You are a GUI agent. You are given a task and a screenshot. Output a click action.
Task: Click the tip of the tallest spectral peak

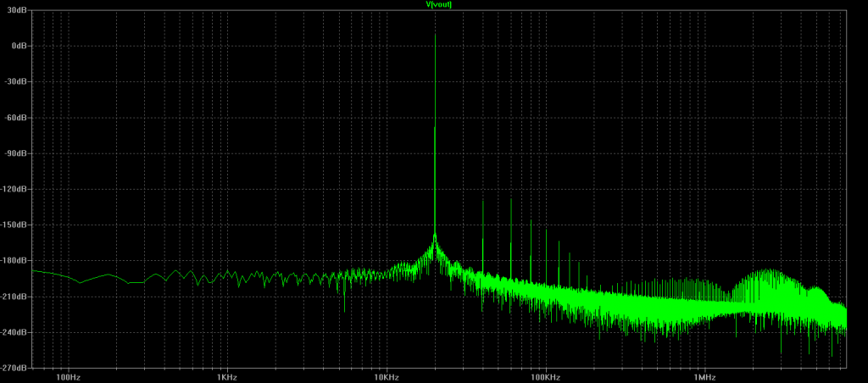435,36
